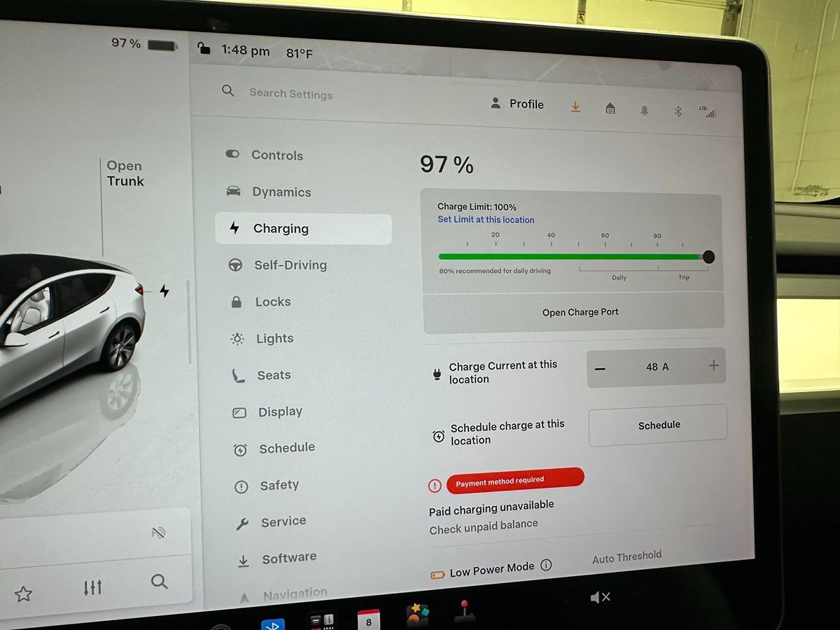Tap the Search Settings field
The width and height of the screenshot is (840, 630).
(x=290, y=94)
